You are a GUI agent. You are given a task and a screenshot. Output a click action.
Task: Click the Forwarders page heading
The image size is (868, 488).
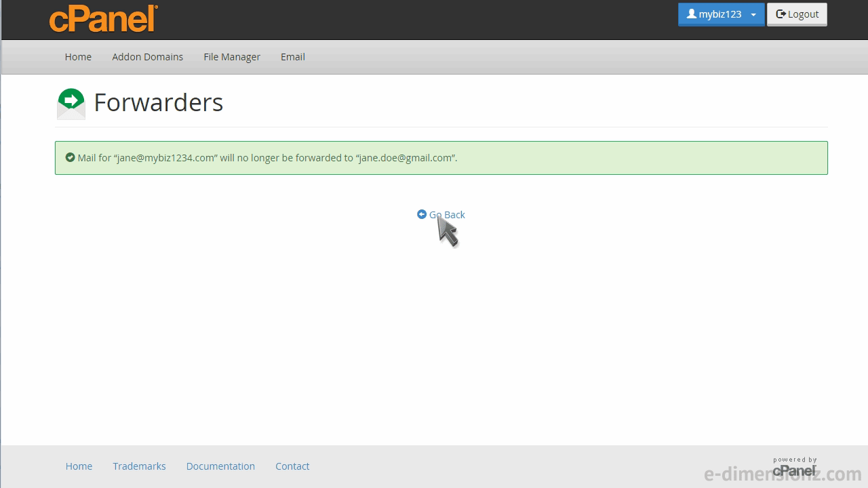[x=159, y=102]
